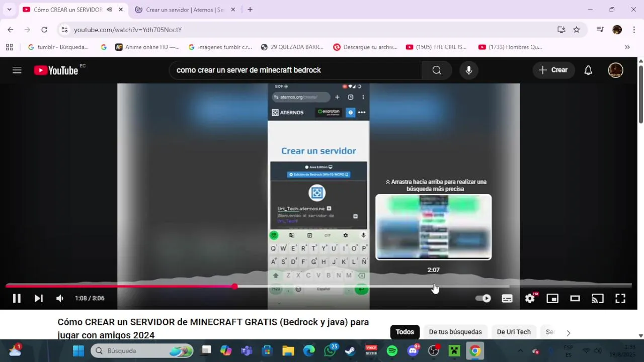Image resolution: width=644 pixels, height=362 pixels.
Task: Select the Todos filter chip
Action: [x=405, y=332]
